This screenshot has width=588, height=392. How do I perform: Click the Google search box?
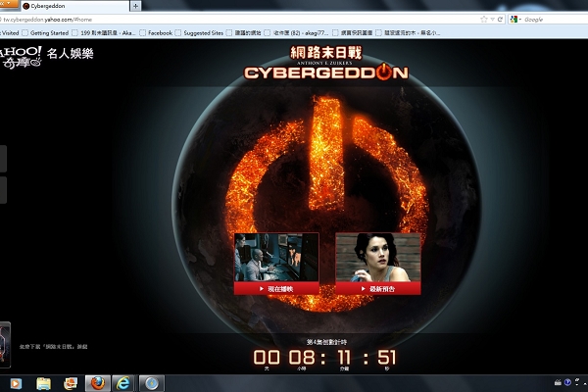[x=555, y=20]
